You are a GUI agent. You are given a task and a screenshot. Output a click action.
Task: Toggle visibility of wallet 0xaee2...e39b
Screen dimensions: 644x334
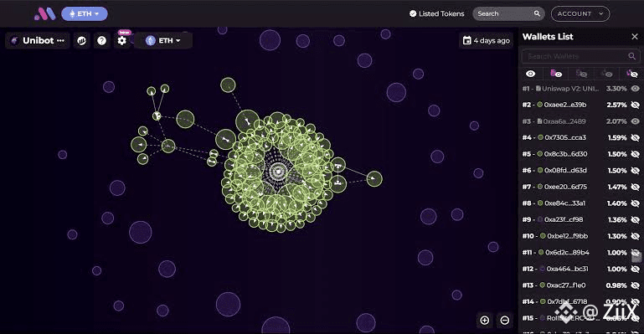635,105
